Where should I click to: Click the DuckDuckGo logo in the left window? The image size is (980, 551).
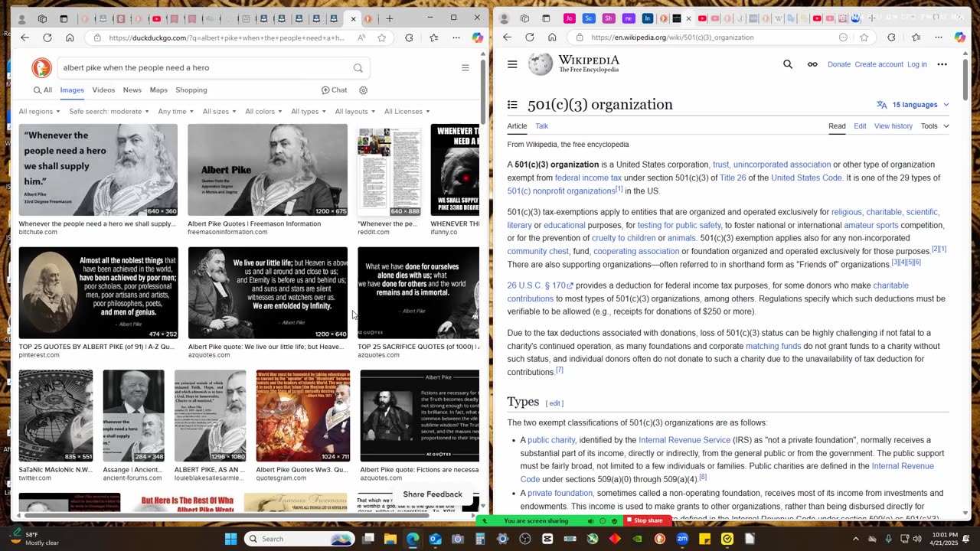[41, 67]
